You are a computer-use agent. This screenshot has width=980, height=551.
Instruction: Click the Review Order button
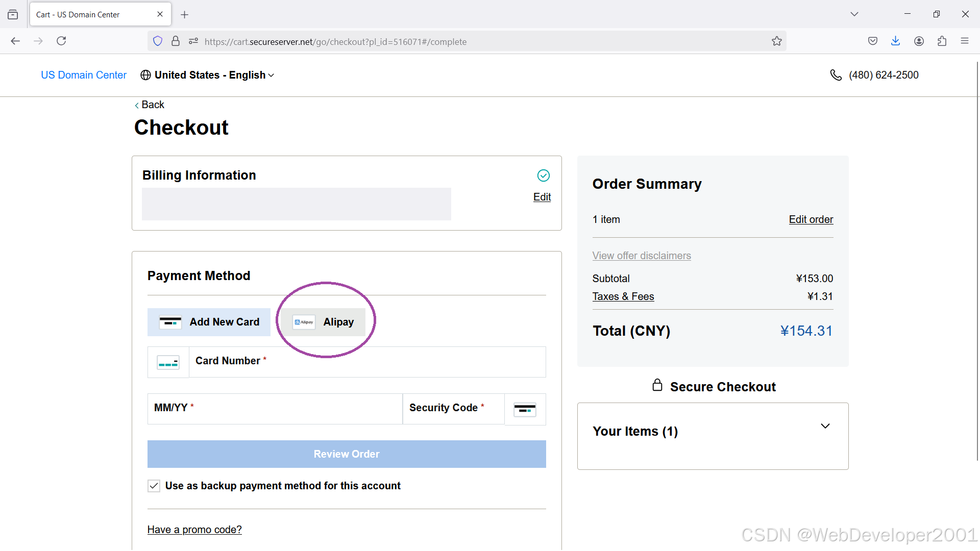[x=347, y=454]
